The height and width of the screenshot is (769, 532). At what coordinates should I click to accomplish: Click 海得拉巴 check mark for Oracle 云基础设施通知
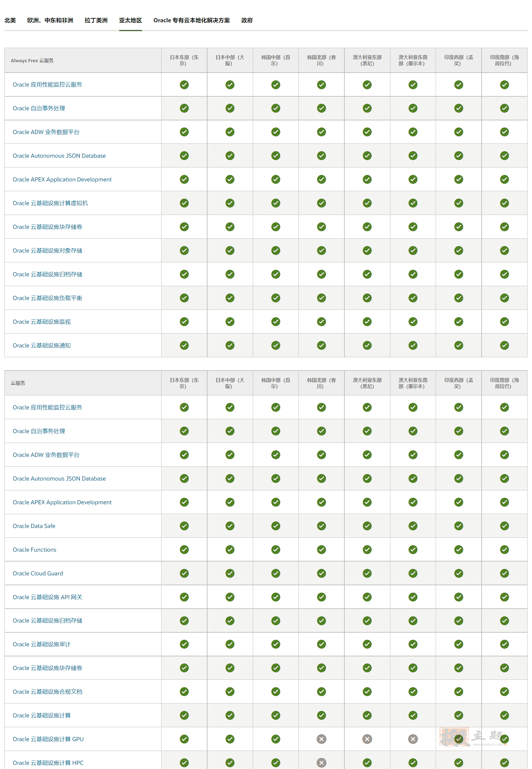point(504,345)
